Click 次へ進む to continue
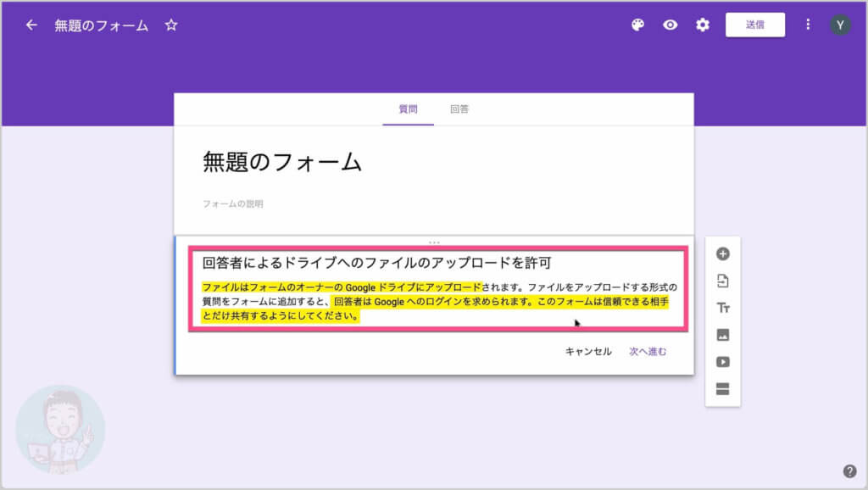This screenshot has height=490, width=868. coord(648,352)
